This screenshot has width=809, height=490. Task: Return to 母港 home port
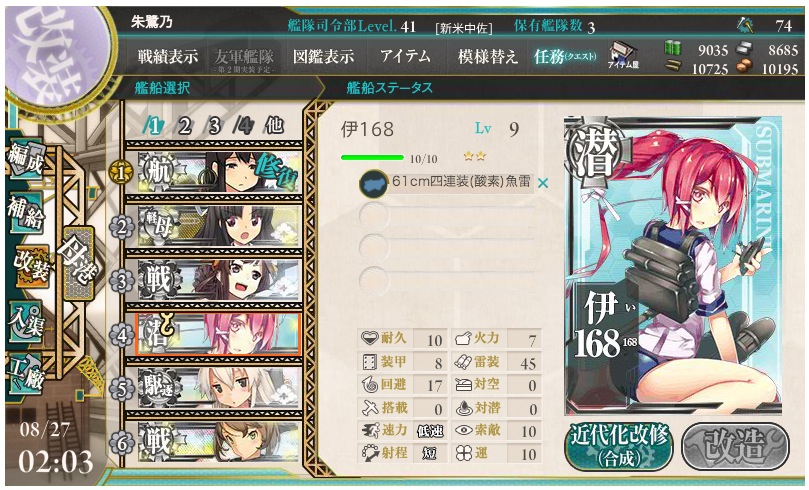[77, 263]
